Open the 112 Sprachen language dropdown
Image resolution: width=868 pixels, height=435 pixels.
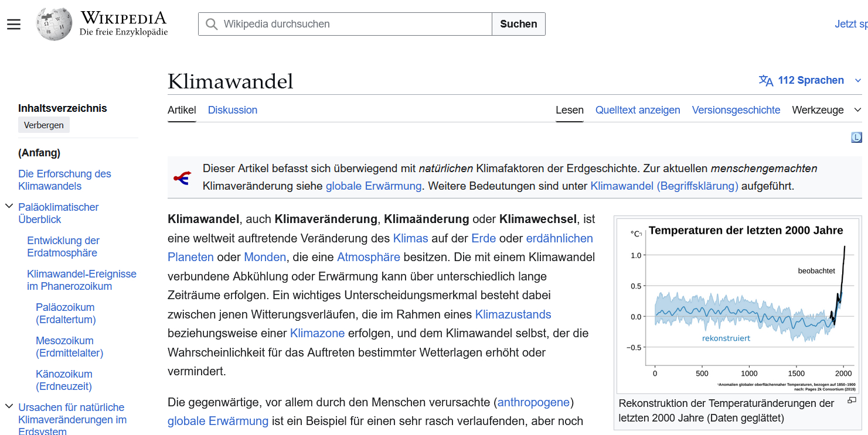click(811, 81)
